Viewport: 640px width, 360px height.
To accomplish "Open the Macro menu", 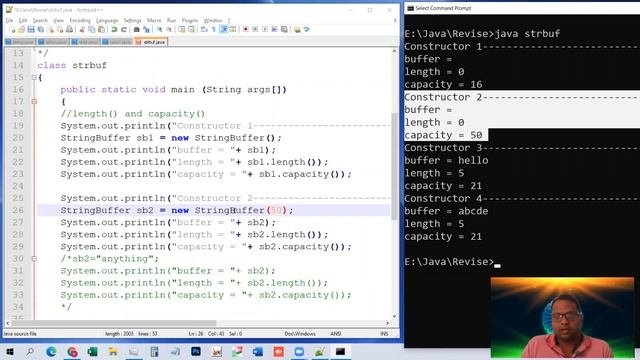I will click(x=154, y=20).
